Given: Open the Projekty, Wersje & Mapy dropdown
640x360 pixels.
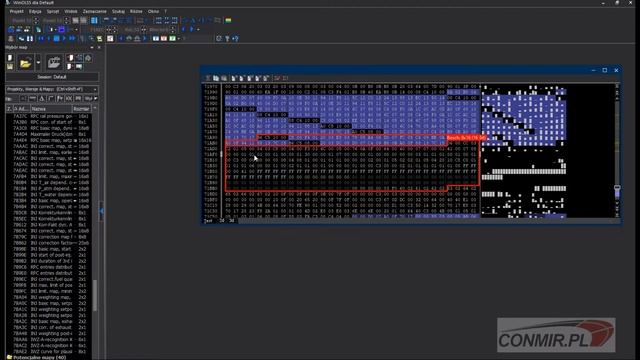Looking at the screenshot, I should click(52, 89).
